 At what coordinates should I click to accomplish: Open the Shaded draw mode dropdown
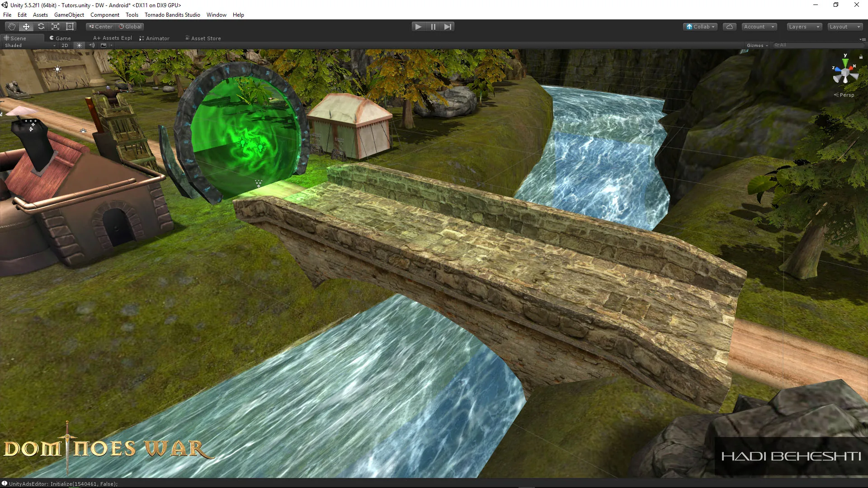30,45
